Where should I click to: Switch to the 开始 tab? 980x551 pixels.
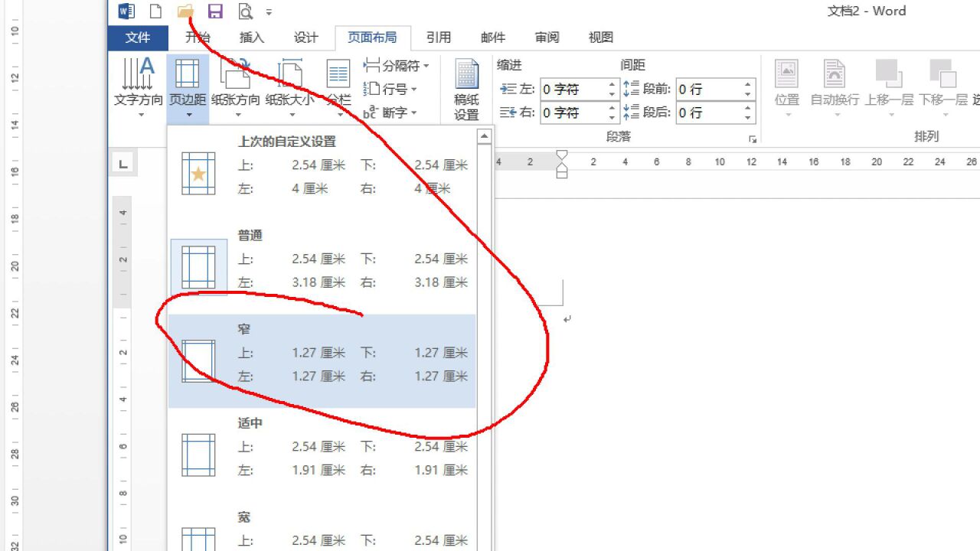(x=198, y=37)
